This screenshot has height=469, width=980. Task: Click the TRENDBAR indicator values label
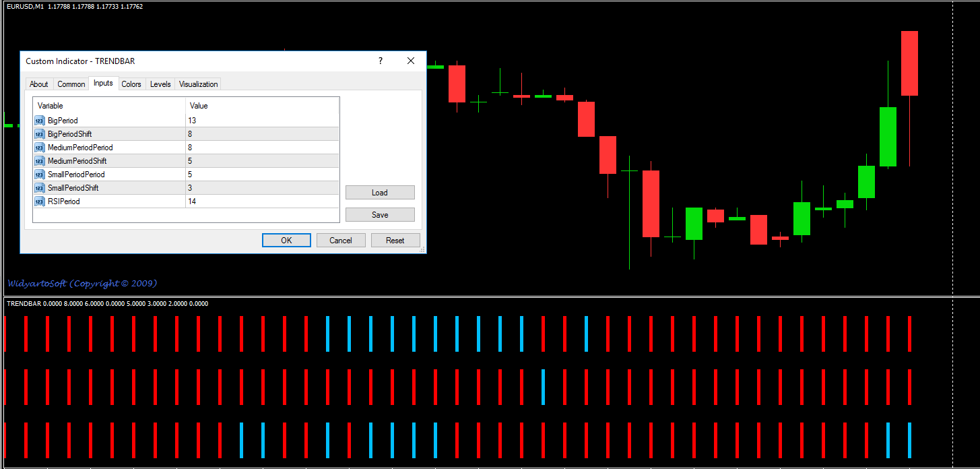click(x=107, y=304)
